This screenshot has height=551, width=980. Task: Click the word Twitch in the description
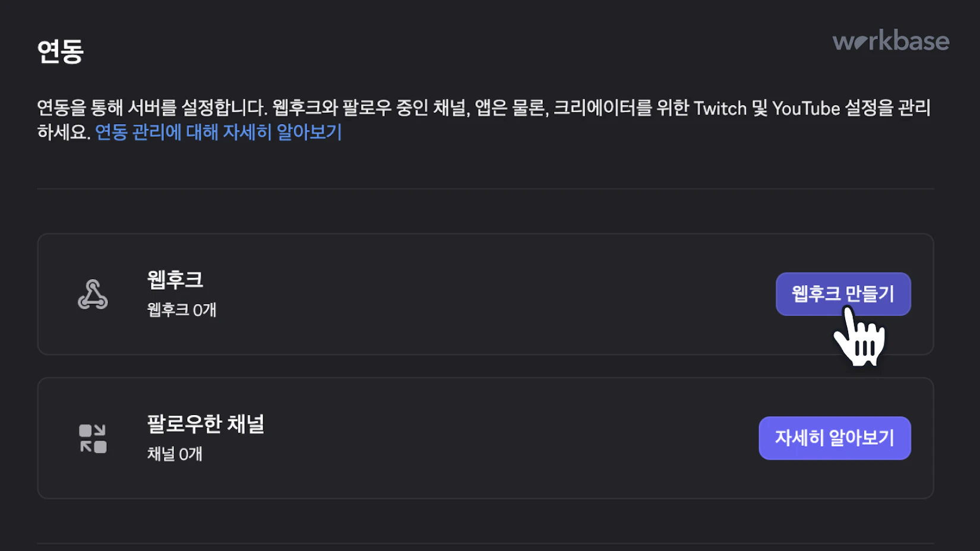coord(720,109)
